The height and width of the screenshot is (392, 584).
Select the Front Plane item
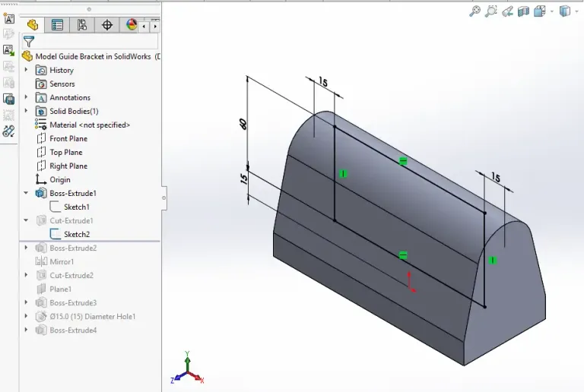coord(68,138)
